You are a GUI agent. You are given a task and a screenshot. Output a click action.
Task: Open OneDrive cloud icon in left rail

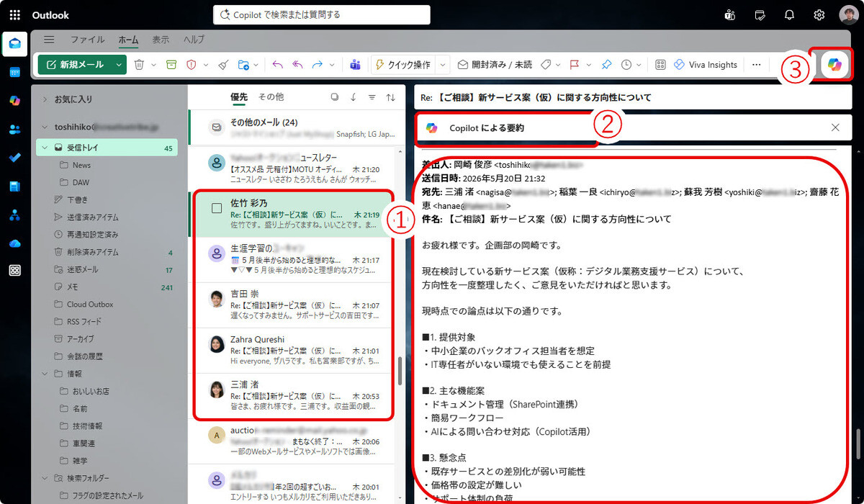(15, 243)
